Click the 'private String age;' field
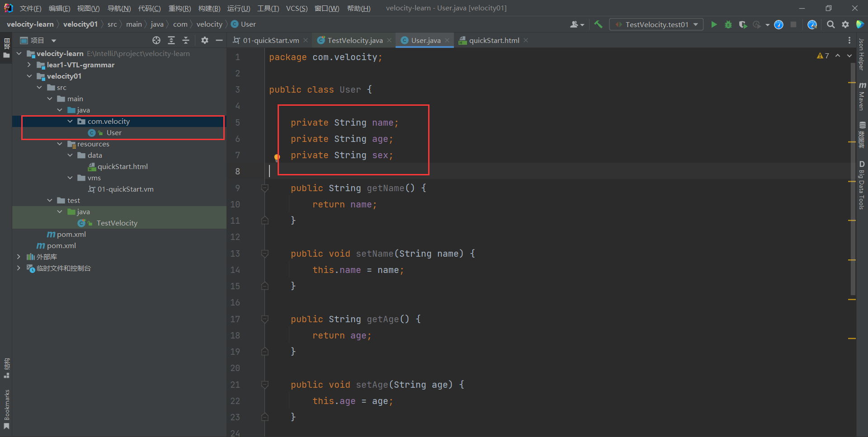Screen dimensions: 868x437 pos(342,139)
